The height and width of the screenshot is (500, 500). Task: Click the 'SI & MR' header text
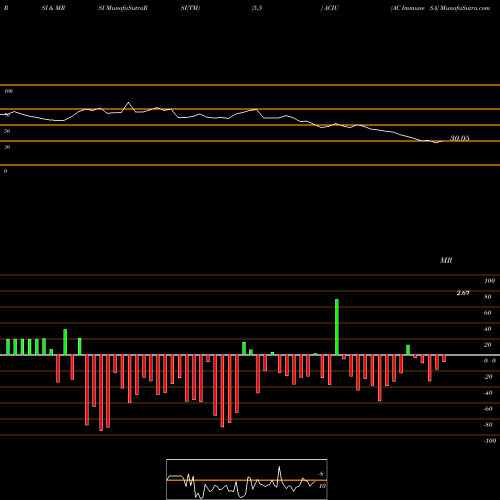[53, 8]
